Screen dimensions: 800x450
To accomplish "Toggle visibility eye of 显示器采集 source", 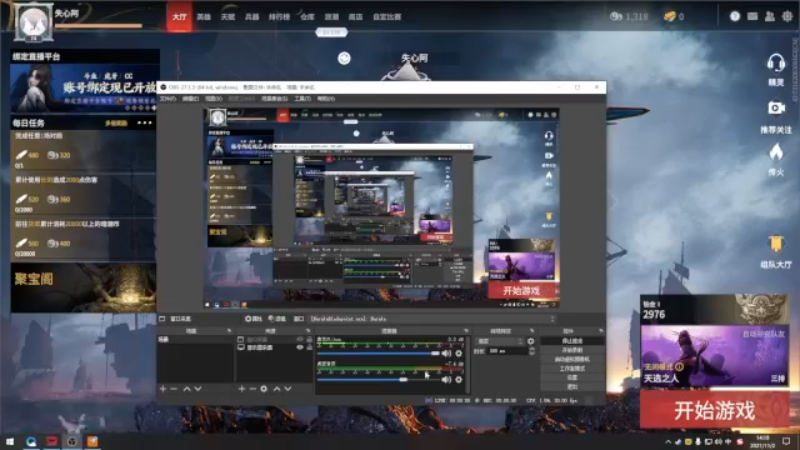I will [x=300, y=347].
